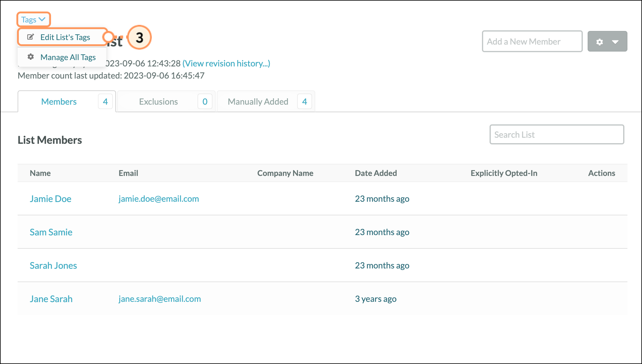Open Sarah Jones member link
This screenshot has height=364, width=642.
click(x=53, y=265)
